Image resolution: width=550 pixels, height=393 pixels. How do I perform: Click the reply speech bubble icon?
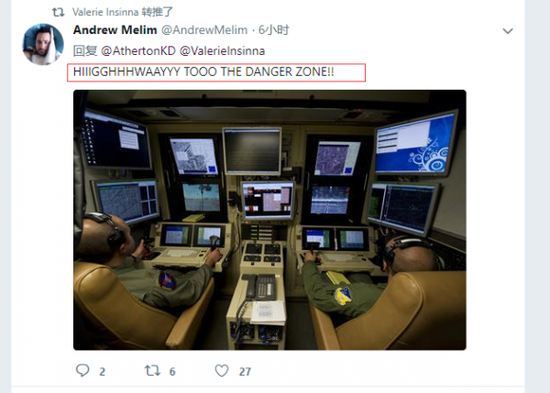(x=83, y=371)
